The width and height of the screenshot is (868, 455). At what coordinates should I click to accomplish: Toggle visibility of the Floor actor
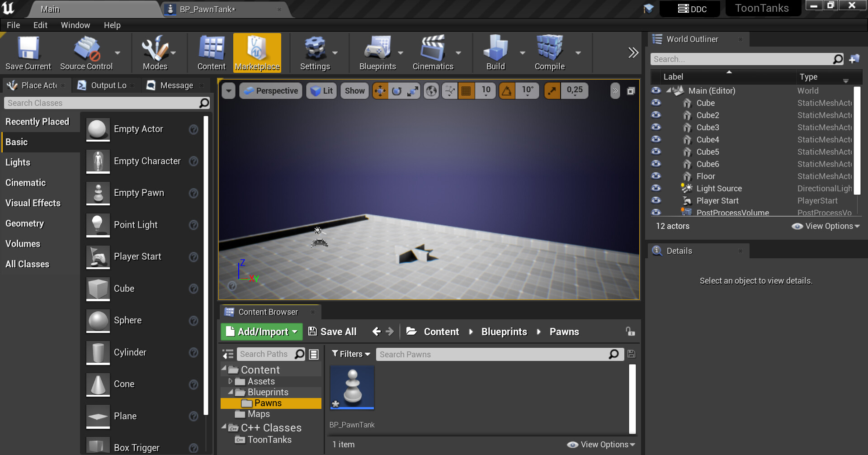tap(656, 176)
